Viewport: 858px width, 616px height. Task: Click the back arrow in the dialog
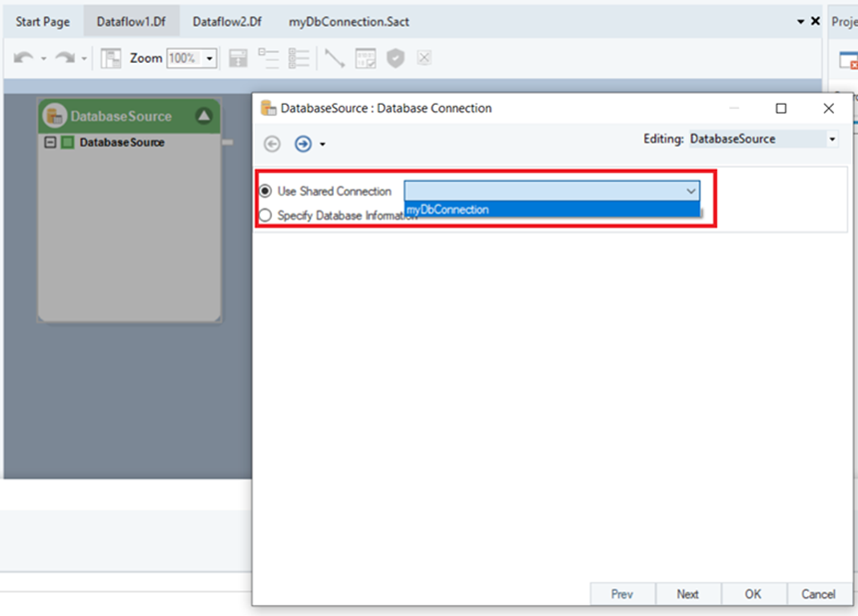click(x=272, y=144)
